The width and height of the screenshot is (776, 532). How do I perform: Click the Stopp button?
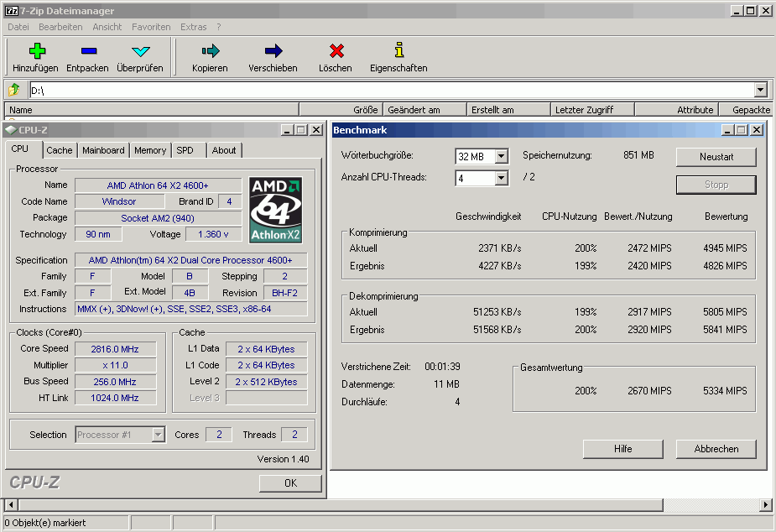coord(716,185)
